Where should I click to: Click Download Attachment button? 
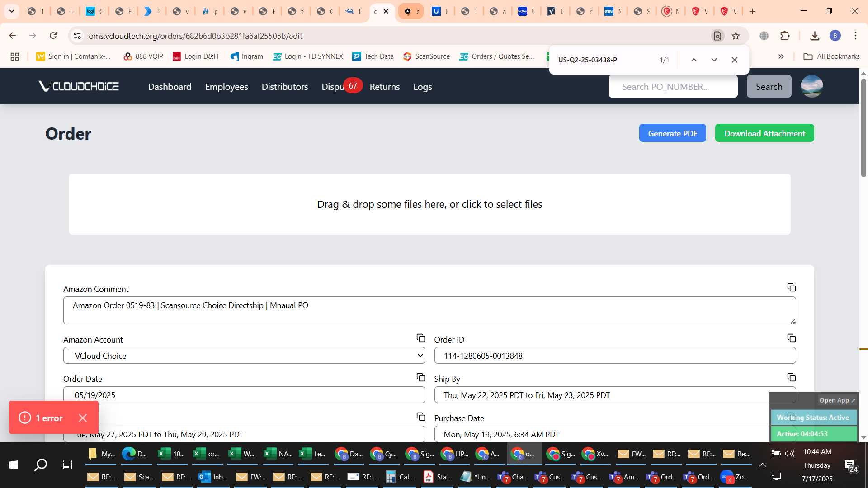[x=764, y=133]
